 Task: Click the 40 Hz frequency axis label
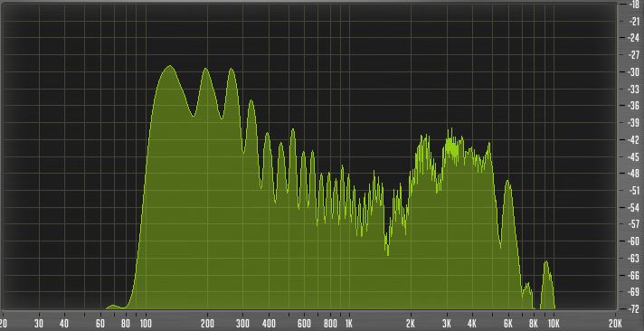point(63,323)
